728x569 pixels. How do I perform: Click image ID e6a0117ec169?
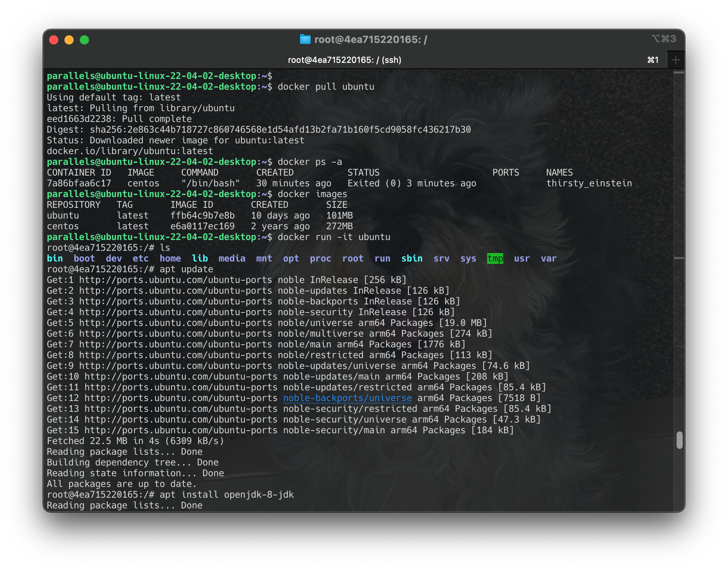click(x=203, y=226)
